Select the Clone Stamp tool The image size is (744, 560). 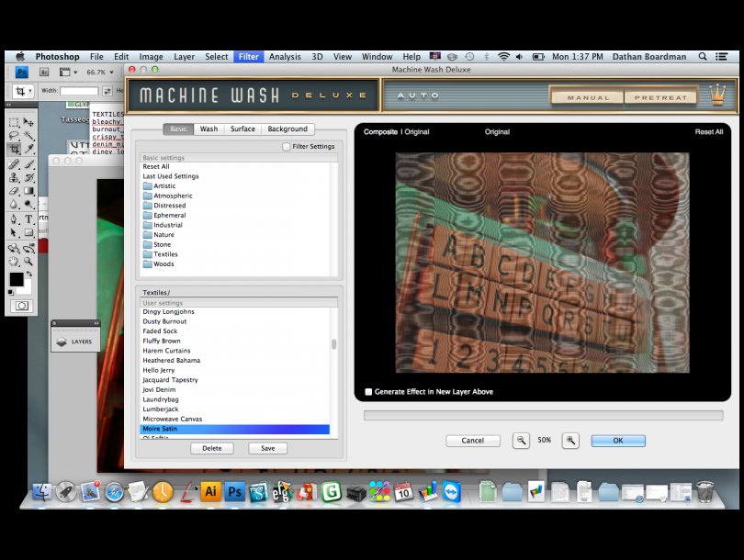14,178
